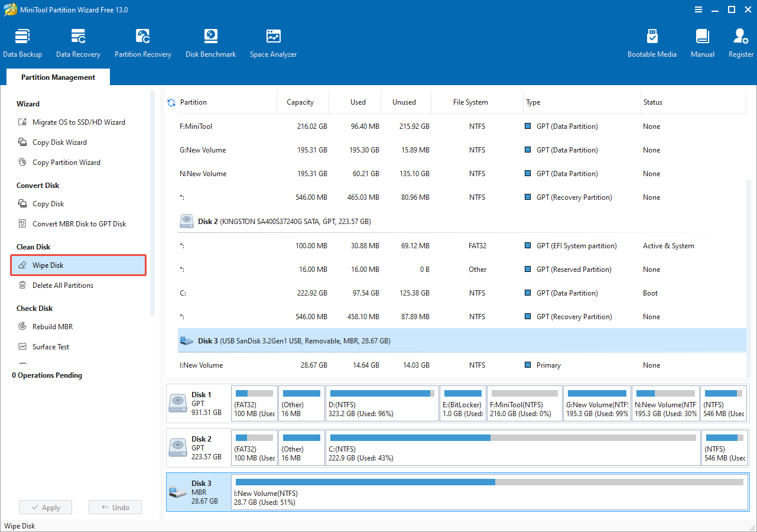
Task: Open Space Analyzer
Action: 272,41
